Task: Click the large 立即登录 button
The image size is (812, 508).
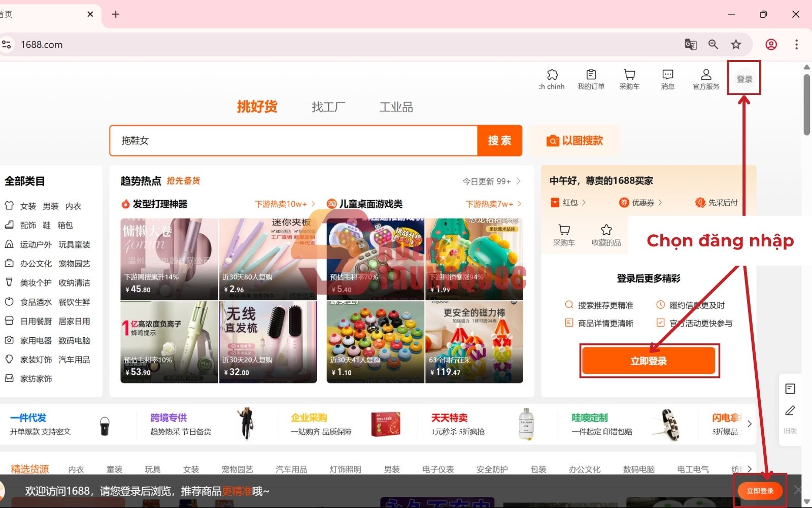Action: click(649, 361)
